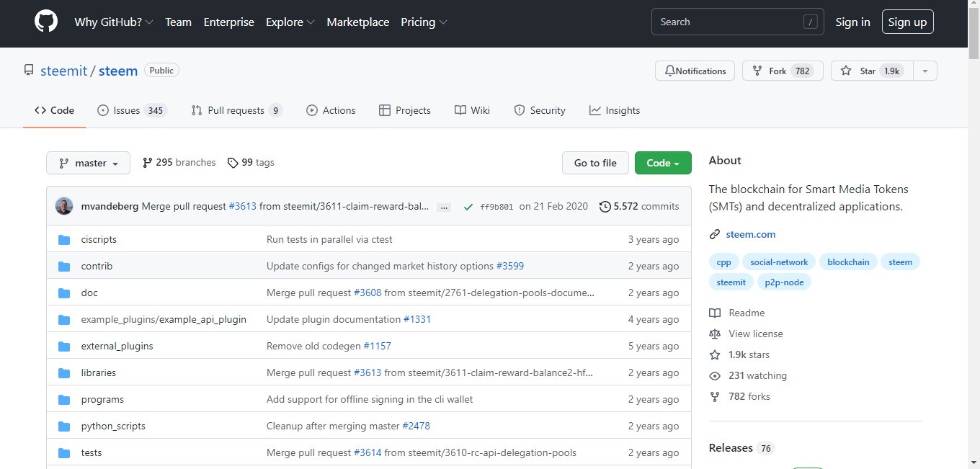Click the Fork button
980x469 pixels.
click(x=783, y=71)
